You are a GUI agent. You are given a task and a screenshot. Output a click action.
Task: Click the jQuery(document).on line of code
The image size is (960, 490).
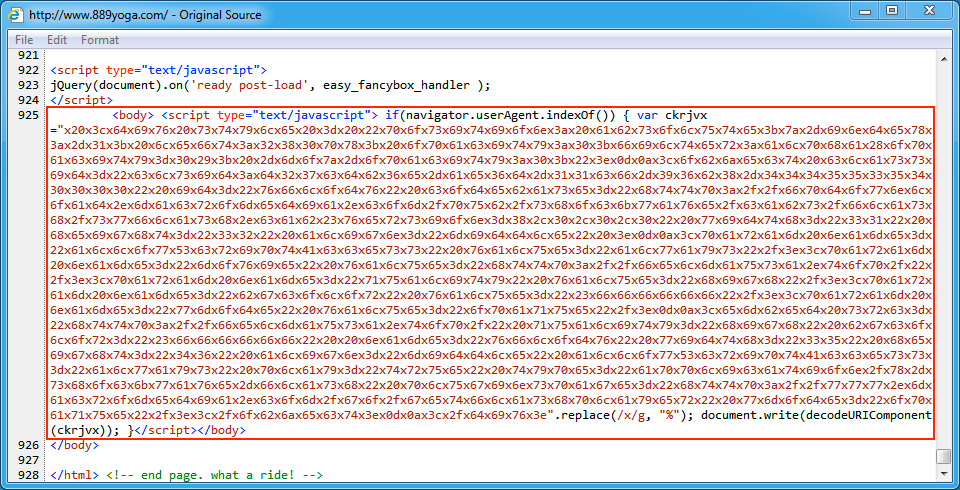point(271,85)
